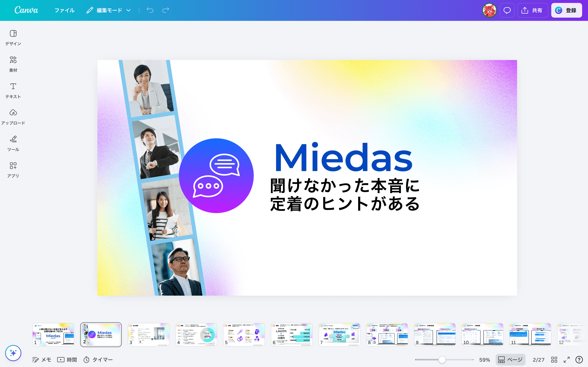The image size is (588, 367).
Task: Open the ファイル menu
Action: click(x=64, y=10)
